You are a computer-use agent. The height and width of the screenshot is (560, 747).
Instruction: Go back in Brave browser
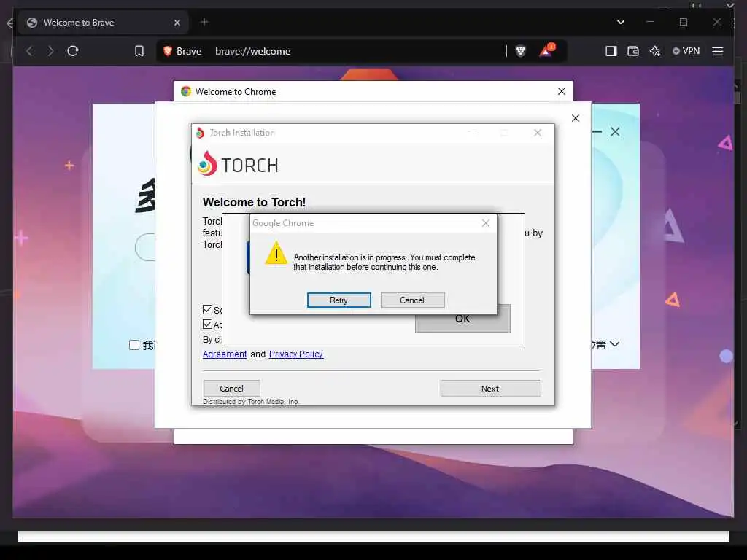pyautogui.click(x=29, y=51)
